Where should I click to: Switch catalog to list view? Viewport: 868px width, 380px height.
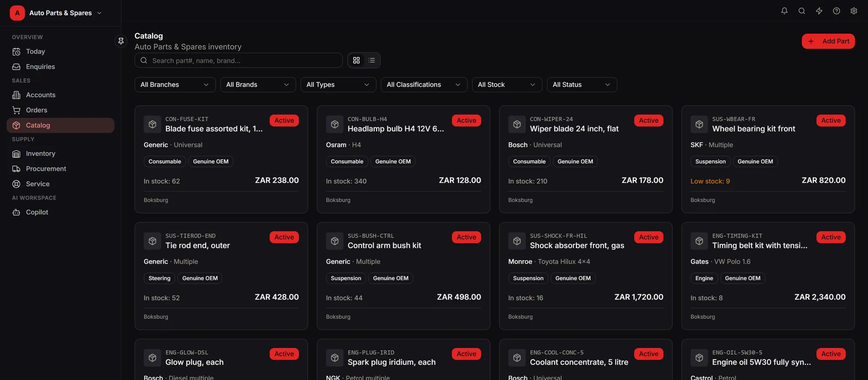coord(372,60)
